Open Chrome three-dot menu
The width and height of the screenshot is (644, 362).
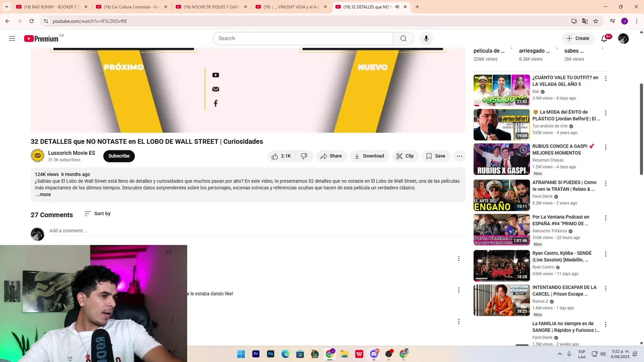pyautogui.click(x=636, y=21)
